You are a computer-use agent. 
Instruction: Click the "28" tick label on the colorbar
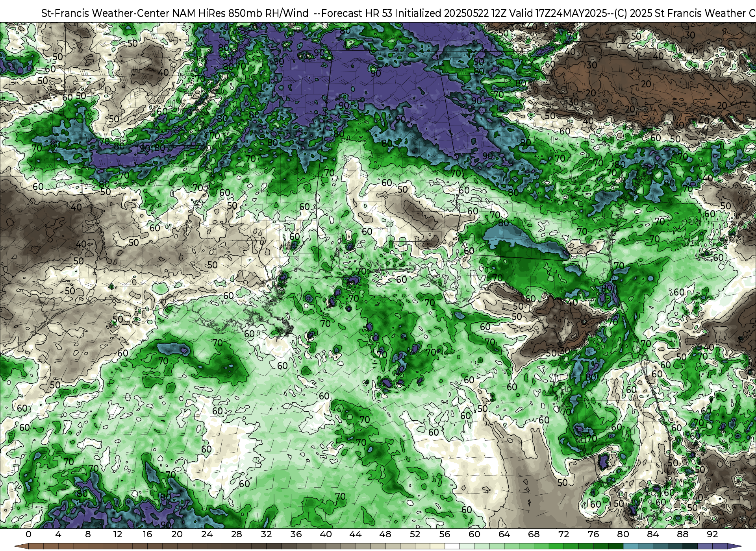tap(237, 534)
